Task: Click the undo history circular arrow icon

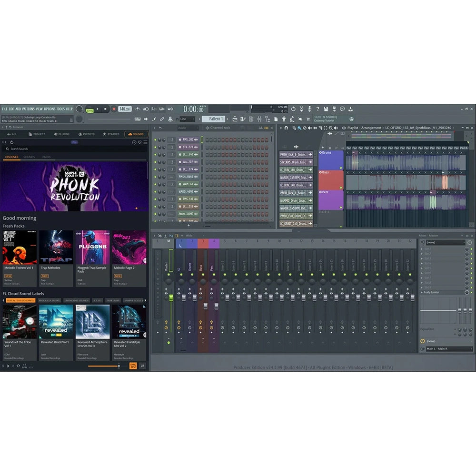Action: point(293,109)
